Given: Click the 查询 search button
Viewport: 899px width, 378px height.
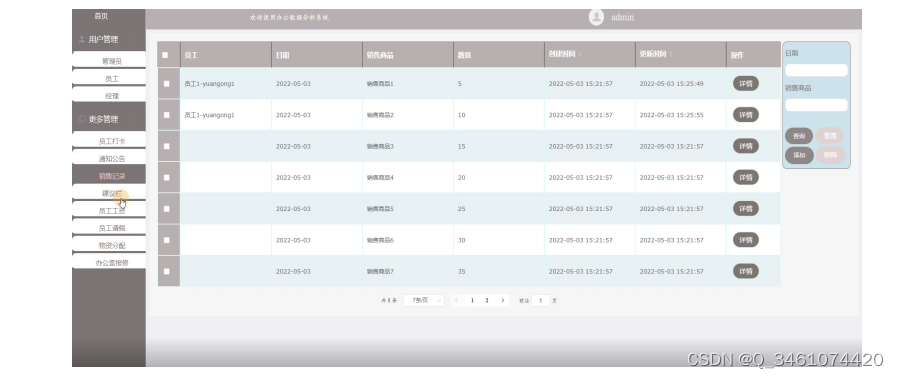Looking at the screenshot, I should (799, 136).
